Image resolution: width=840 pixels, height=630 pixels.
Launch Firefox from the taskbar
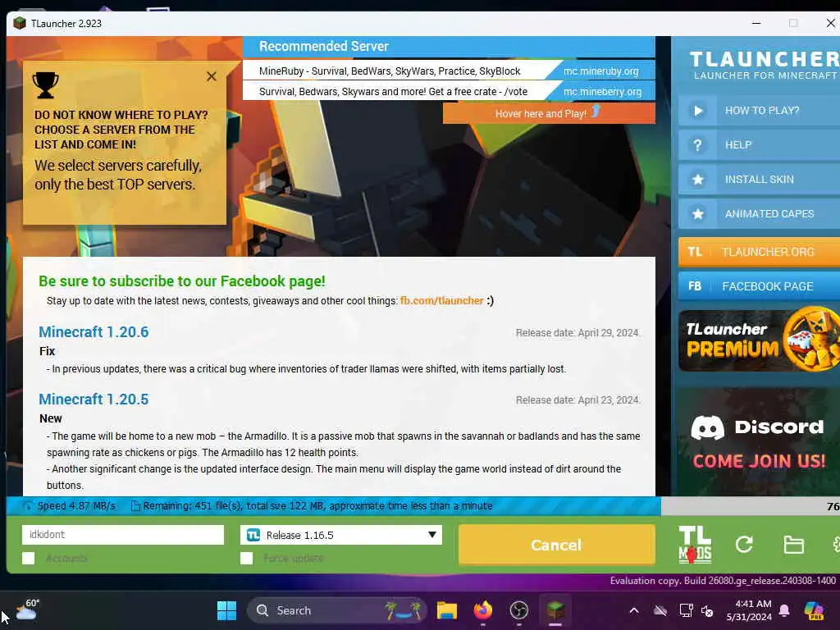pos(482,610)
